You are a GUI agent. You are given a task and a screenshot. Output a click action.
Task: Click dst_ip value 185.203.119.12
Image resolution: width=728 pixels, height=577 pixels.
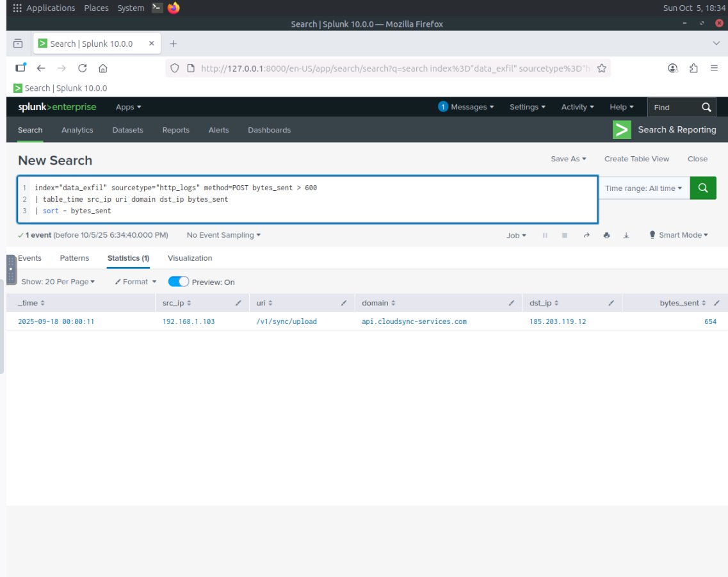[x=558, y=321]
